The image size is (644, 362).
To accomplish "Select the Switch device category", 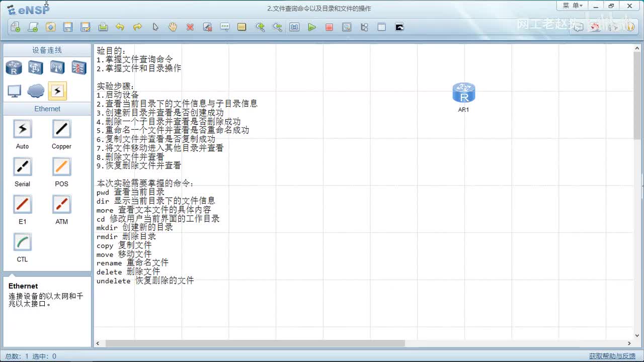I will coord(36,67).
